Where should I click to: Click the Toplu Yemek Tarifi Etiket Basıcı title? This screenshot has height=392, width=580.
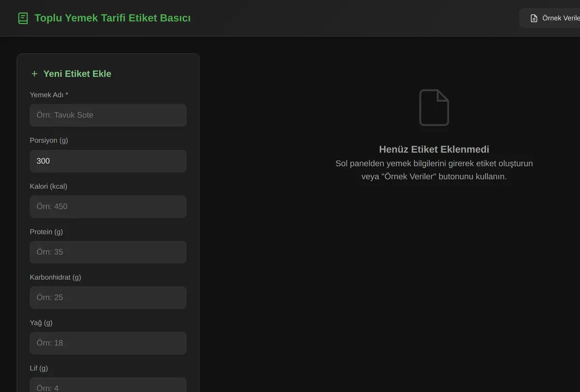pyautogui.click(x=113, y=18)
